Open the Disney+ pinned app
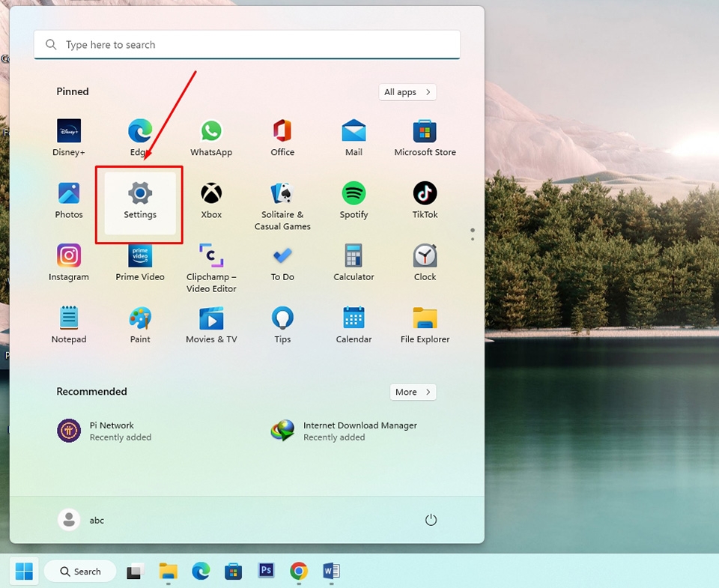Image resolution: width=719 pixels, height=588 pixels. pos(69,138)
